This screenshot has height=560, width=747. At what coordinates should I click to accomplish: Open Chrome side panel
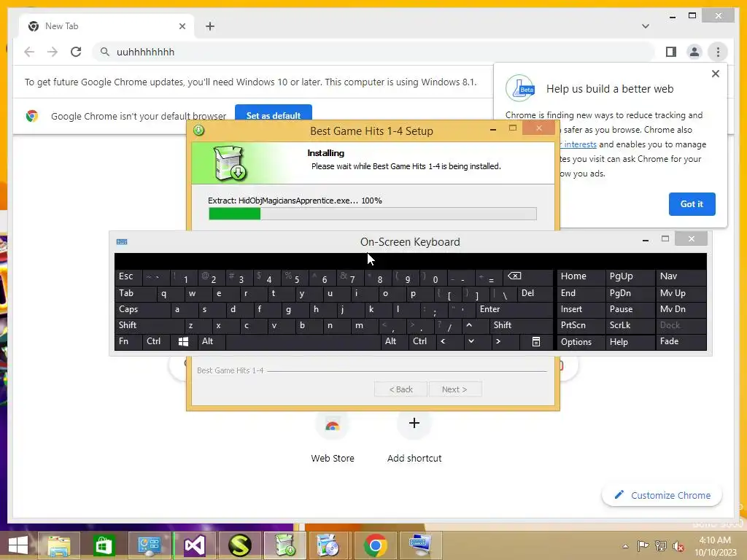671,52
